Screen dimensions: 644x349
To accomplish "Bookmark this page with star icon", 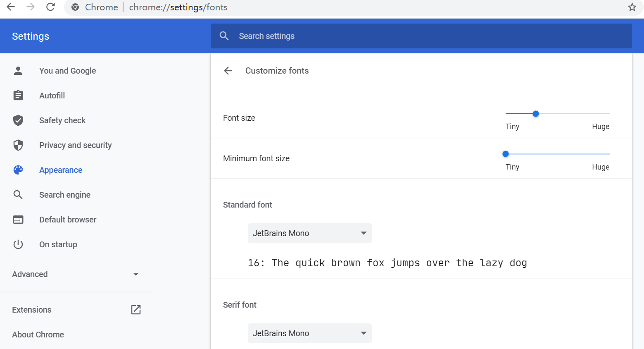I will tap(632, 7).
